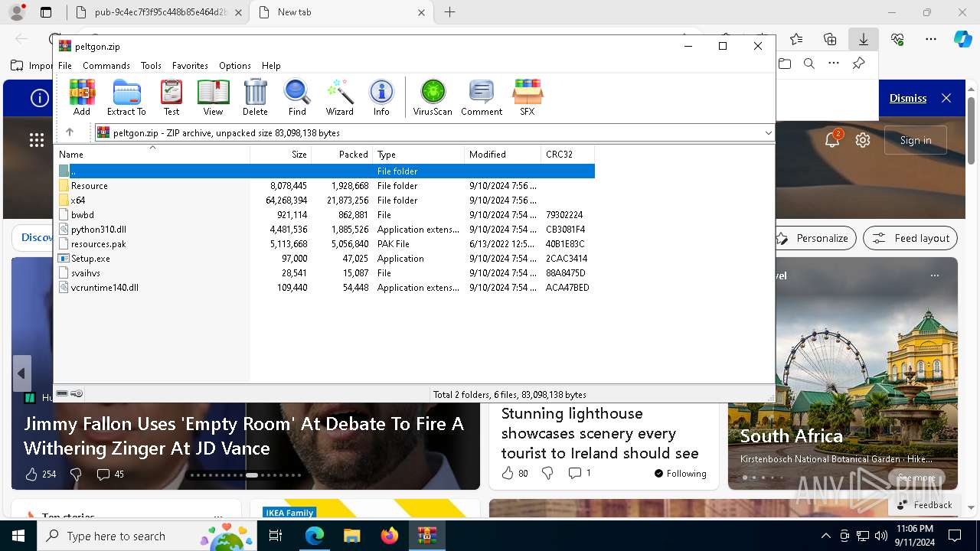Launch the WinRAR Wizard
The height and width of the screenshot is (551, 980).
[339, 97]
